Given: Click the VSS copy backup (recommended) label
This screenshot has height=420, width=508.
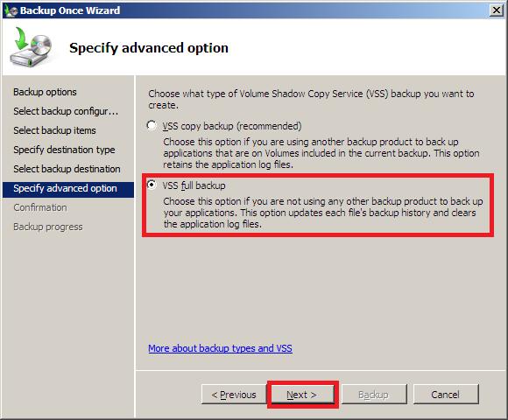Looking at the screenshot, I should point(231,126).
